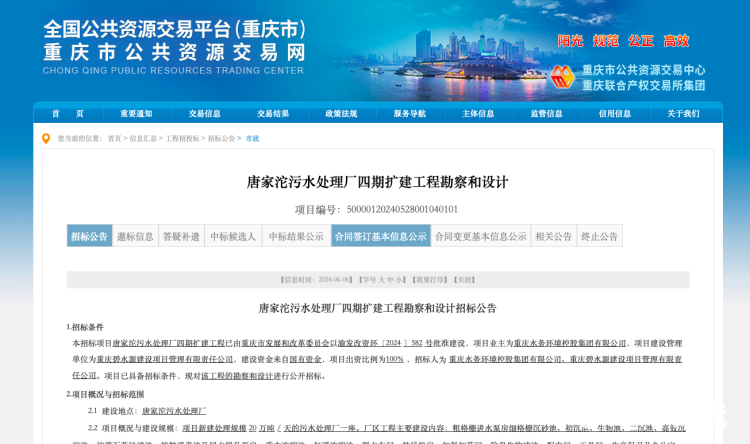This screenshot has width=750, height=444.
Task: Set font size to 大
Action: coord(382,280)
